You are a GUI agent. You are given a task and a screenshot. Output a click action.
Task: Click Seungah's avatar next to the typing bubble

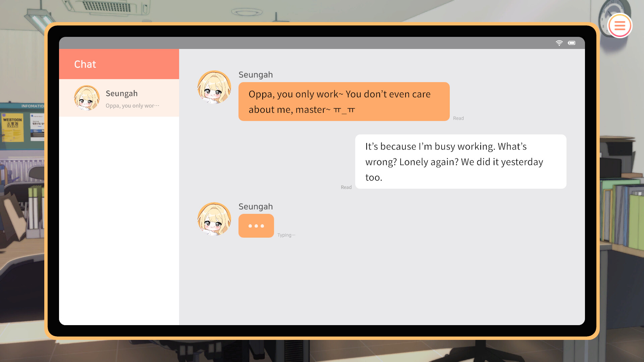tap(214, 219)
